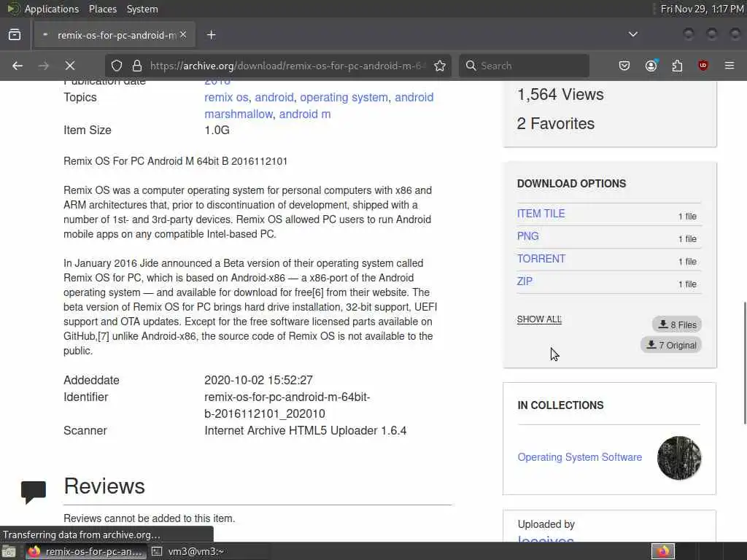The width and height of the screenshot is (747, 560).
Task: Click the Firefox workspace icon in bottom panel
Action: point(662,551)
